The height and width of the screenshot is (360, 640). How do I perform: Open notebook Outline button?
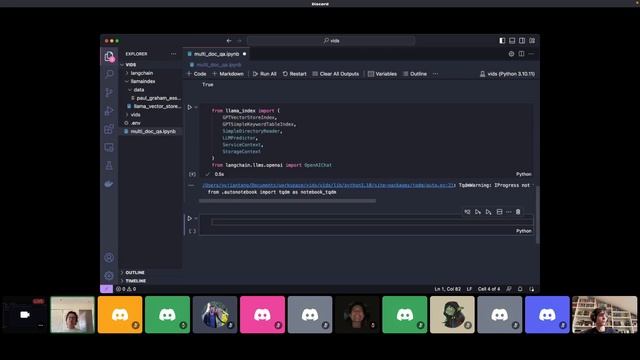pos(415,74)
